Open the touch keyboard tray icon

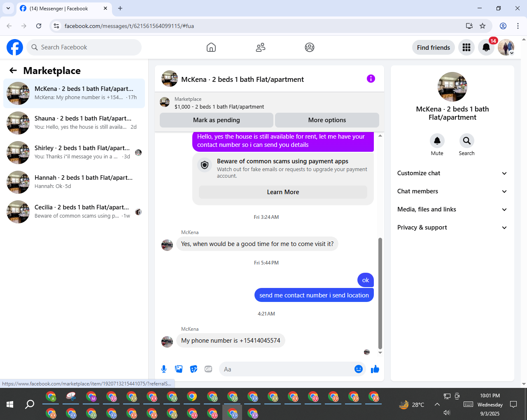point(468,404)
